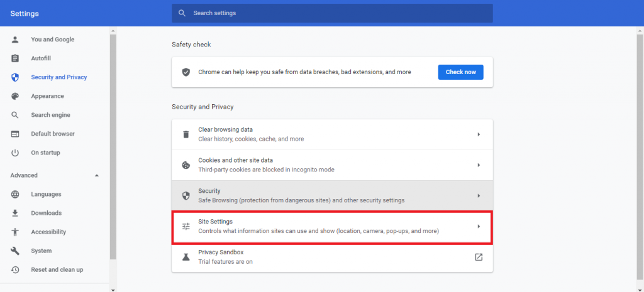Click the Languages globe icon
Image resolution: width=644 pixels, height=292 pixels.
(15, 194)
